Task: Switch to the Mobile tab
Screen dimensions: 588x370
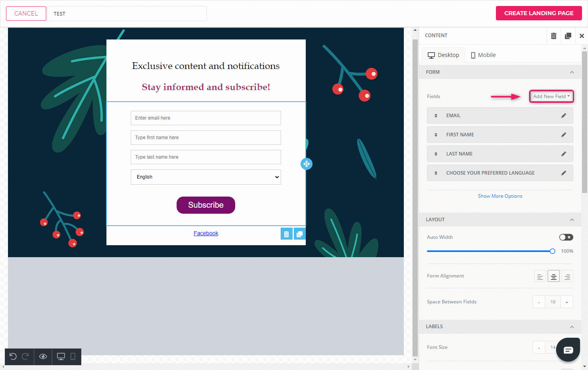Action: point(483,55)
